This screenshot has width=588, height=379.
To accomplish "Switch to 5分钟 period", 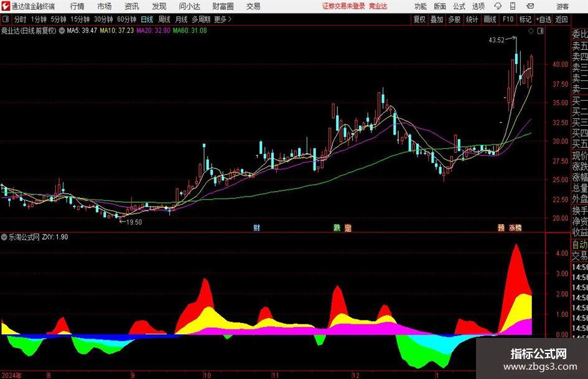I will point(58,19).
